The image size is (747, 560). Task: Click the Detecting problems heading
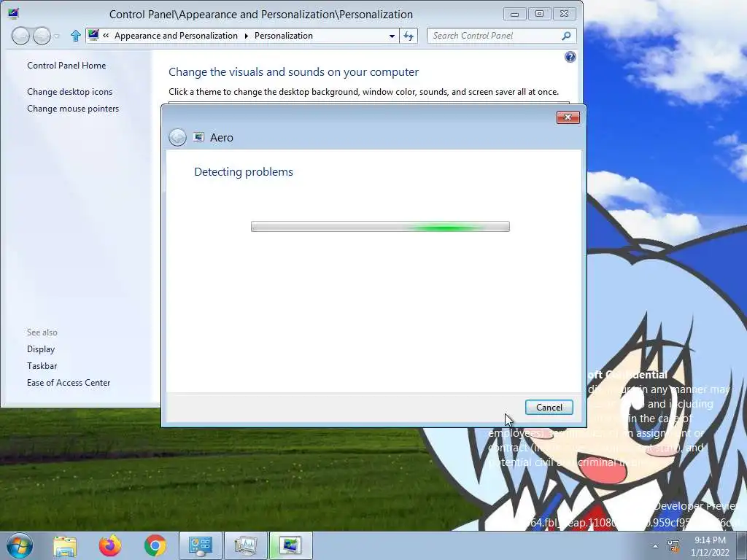[244, 172]
